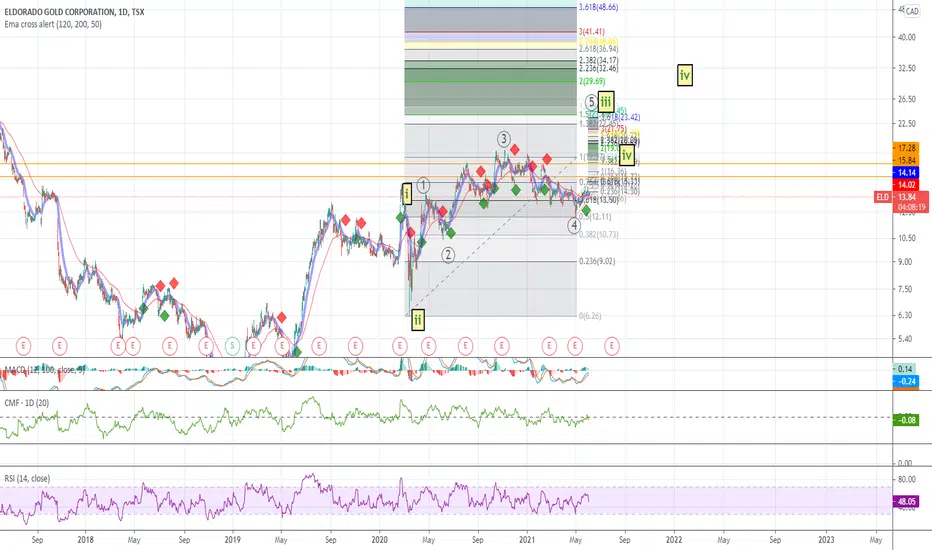Click the orange 17.28 price label
Viewport: 932px width, 550px height.
[906, 147]
